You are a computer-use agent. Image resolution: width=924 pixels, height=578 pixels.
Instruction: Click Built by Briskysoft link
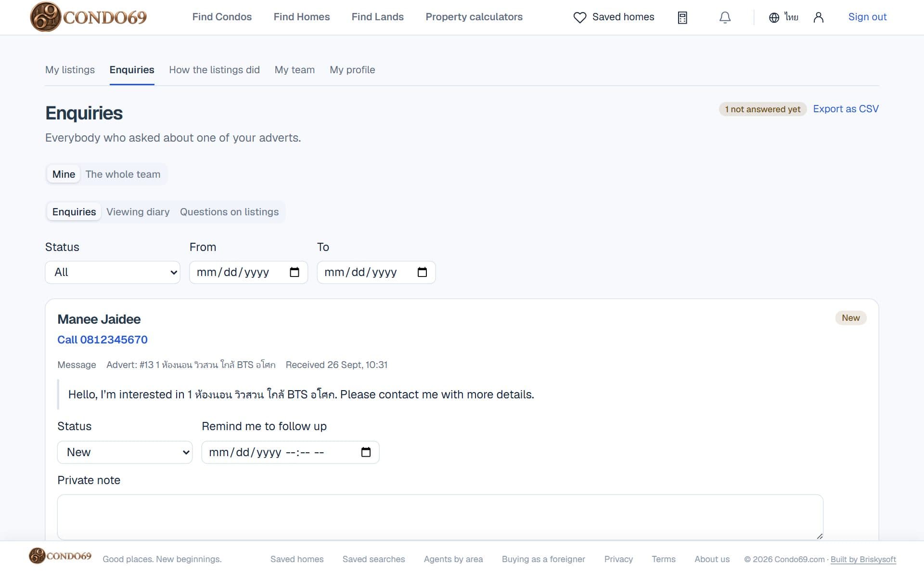click(x=863, y=559)
